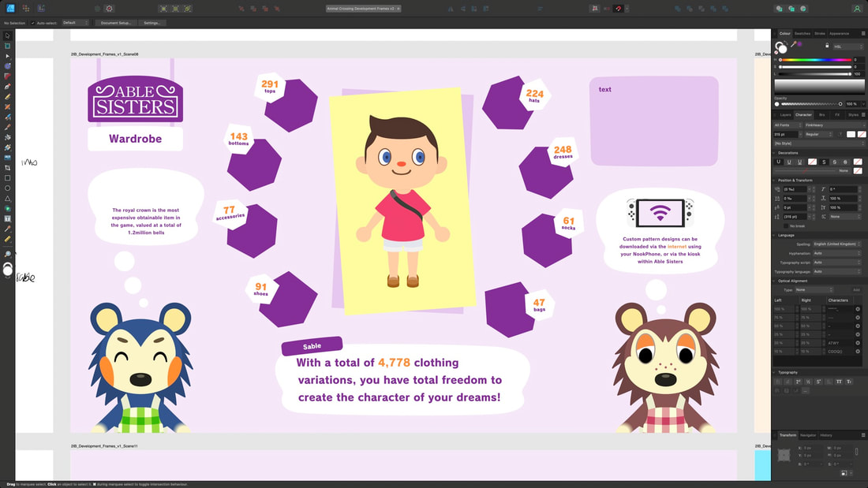Open the Optical Alignment Type dropdown
This screenshot has height=488, width=868.
coord(814,290)
